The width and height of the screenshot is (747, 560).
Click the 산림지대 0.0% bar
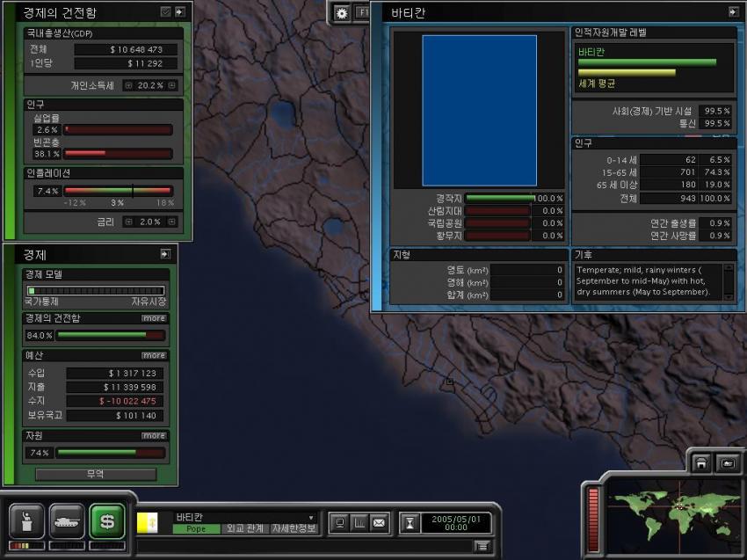[x=497, y=211]
